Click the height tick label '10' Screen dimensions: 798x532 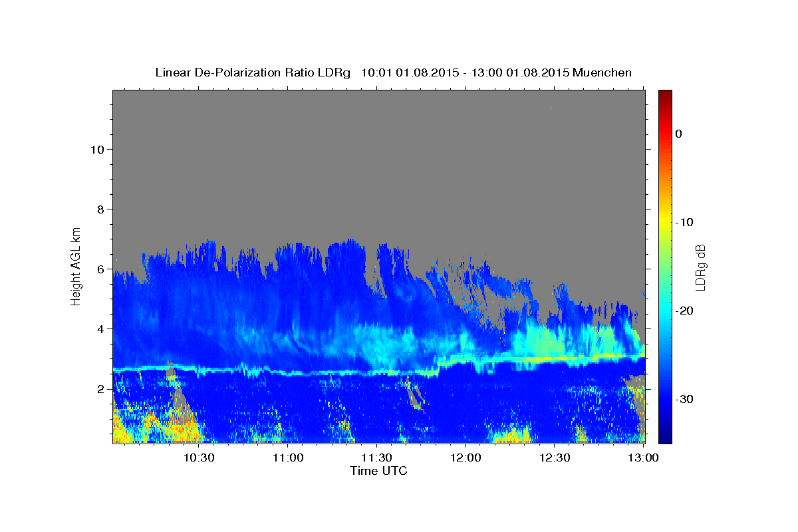click(x=96, y=149)
